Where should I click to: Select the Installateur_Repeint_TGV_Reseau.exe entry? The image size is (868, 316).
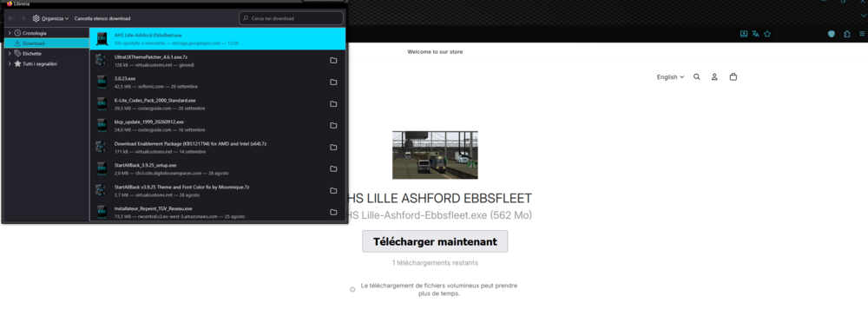tap(218, 212)
